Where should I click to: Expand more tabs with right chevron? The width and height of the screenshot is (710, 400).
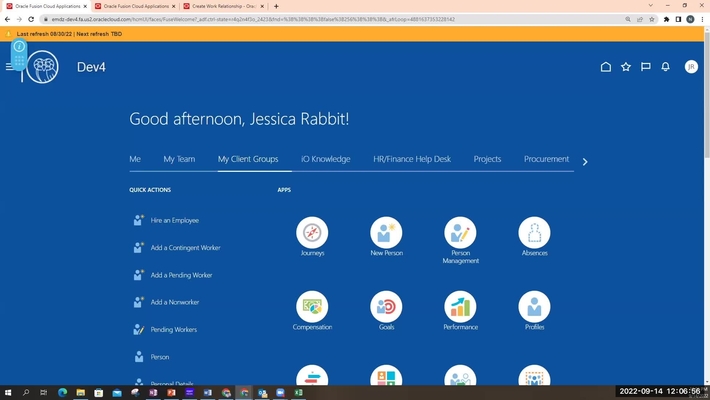pos(585,161)
